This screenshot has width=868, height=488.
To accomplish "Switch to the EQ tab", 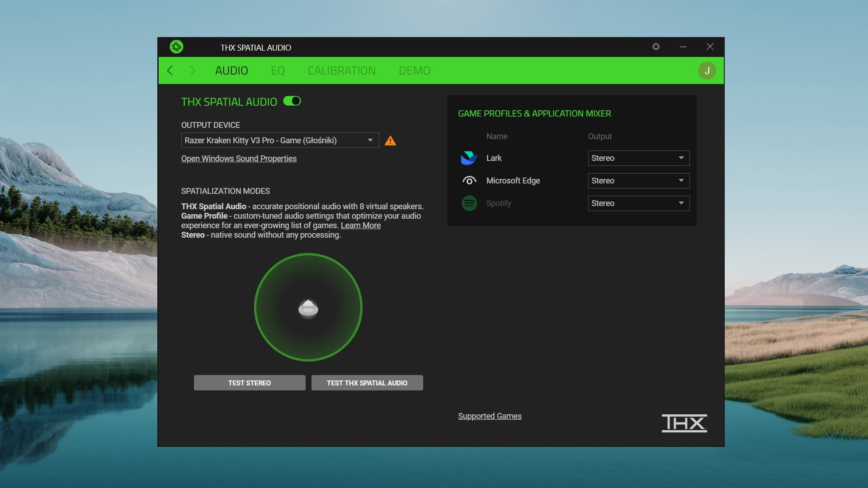I will tap(278, 70).
